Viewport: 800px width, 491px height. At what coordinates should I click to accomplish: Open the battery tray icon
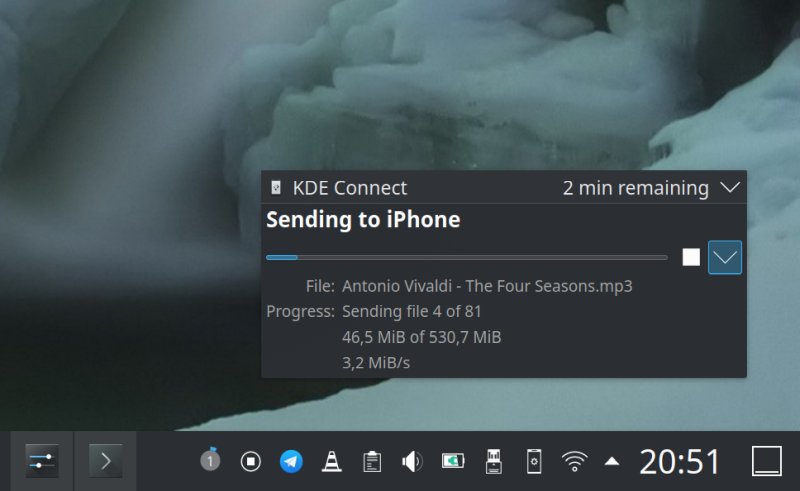[x=453, y=461]
